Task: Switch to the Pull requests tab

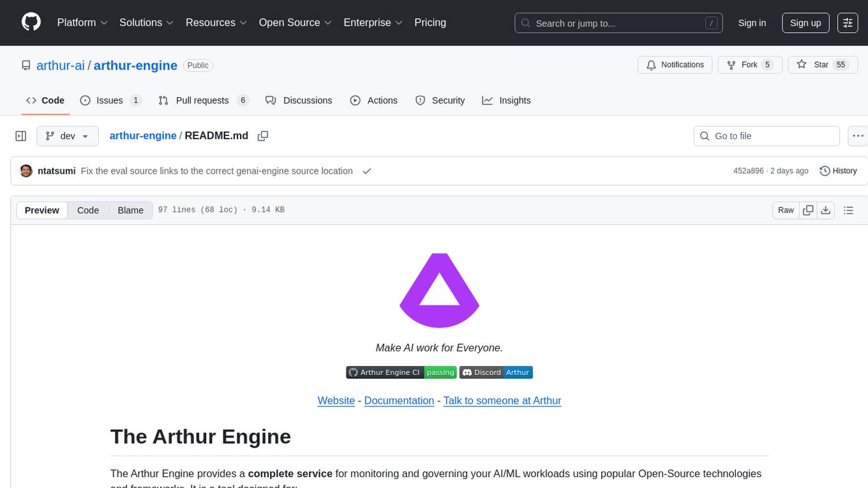Action: [203, 100]
